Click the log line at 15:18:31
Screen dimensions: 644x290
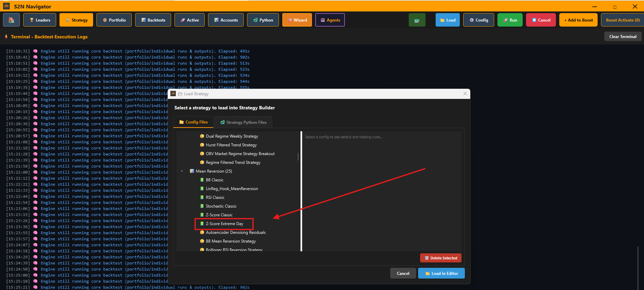128,51
